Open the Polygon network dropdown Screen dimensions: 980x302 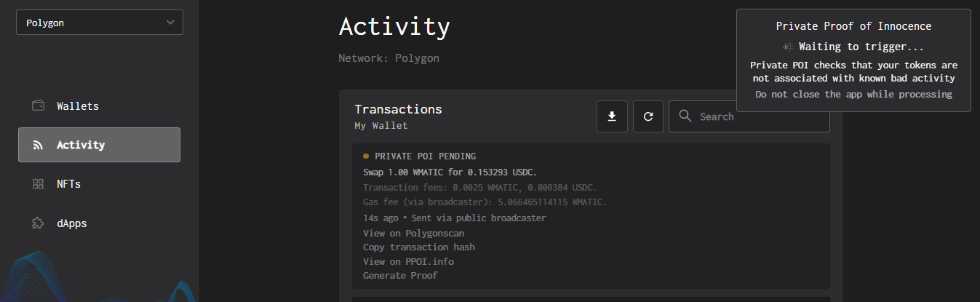(100, 23)
